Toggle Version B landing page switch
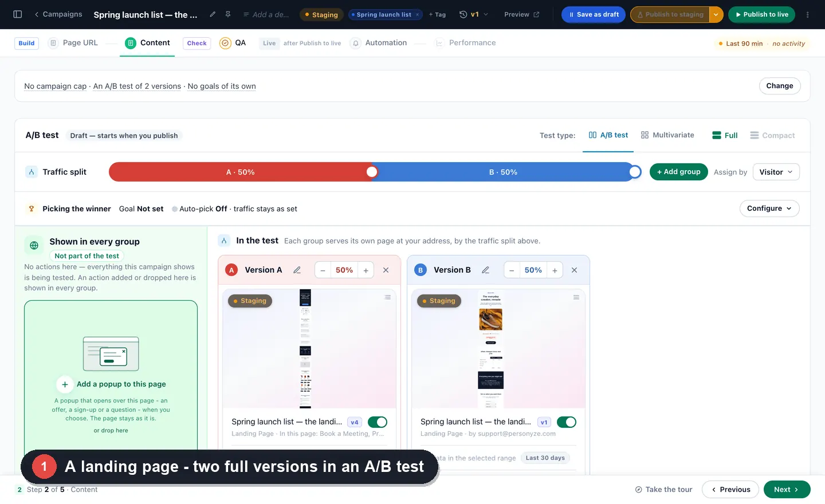Image resolution: width=825 pixels, height=504 pixels. tap(567, 422)
